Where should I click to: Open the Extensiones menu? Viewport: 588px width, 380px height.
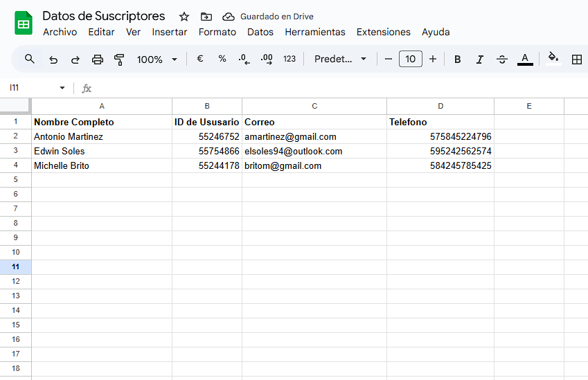tap(384, 33)
